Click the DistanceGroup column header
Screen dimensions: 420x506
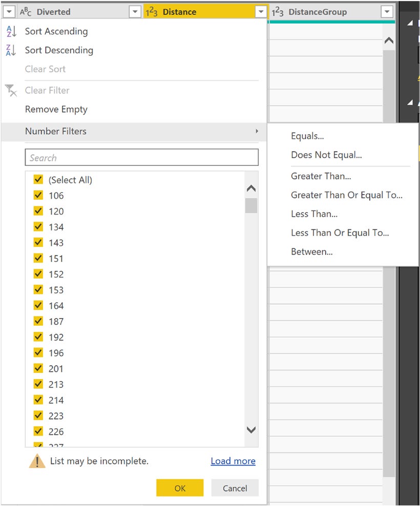pos(331,12)
